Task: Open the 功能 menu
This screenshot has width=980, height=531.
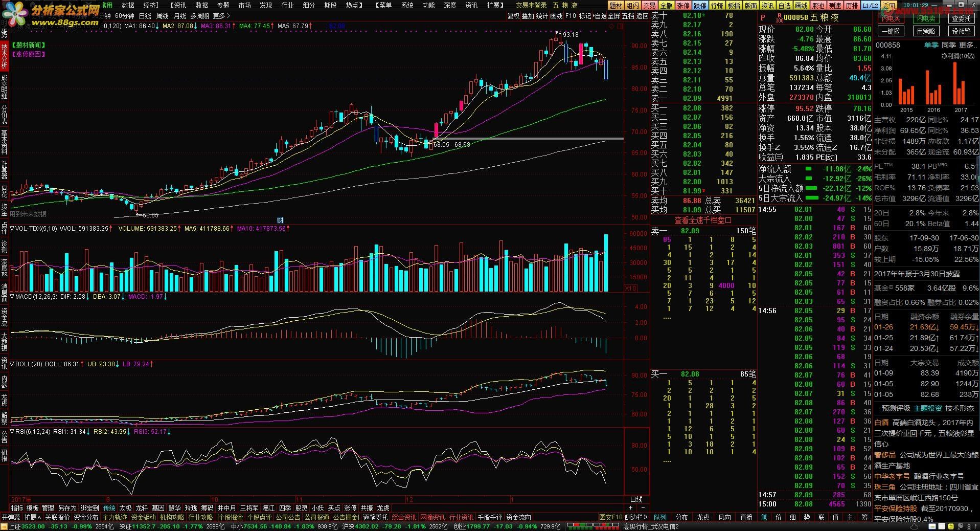Action: (428, 5)
